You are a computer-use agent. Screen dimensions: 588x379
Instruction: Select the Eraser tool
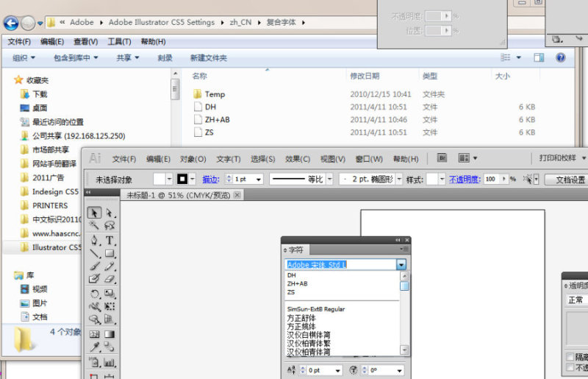click(x=110, y=279)
